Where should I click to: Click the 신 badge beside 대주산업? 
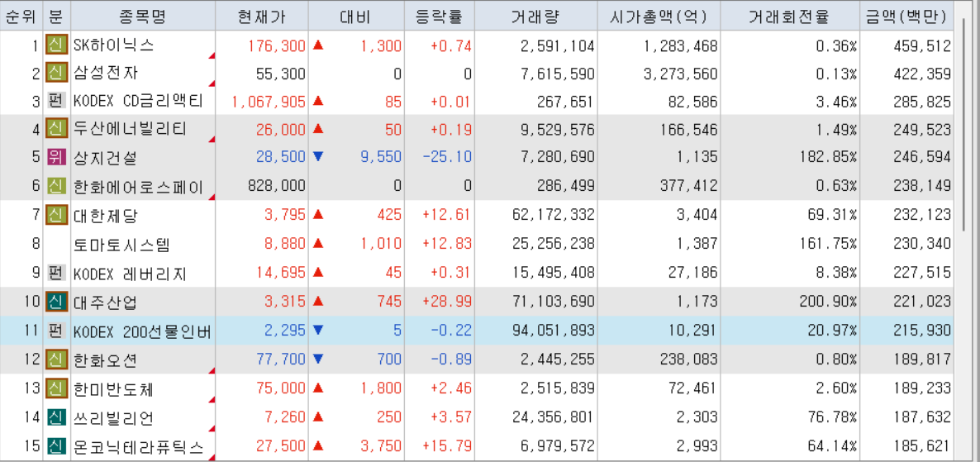[57, 302]
